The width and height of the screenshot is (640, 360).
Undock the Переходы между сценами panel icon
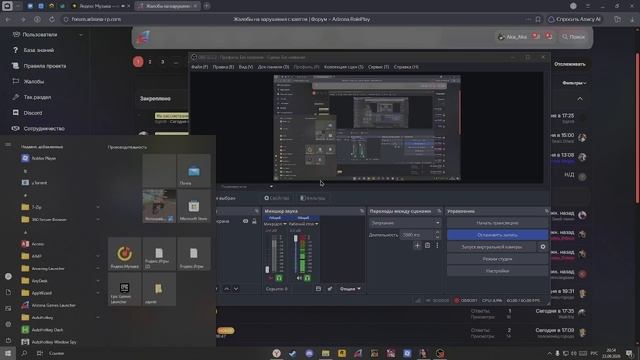coord(439,211)
